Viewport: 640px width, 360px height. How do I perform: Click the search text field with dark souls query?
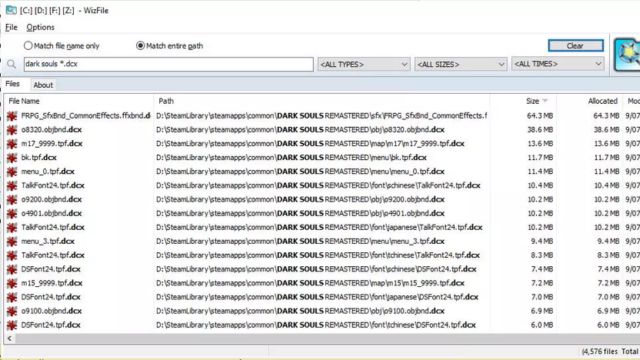[x=169, y=64]
